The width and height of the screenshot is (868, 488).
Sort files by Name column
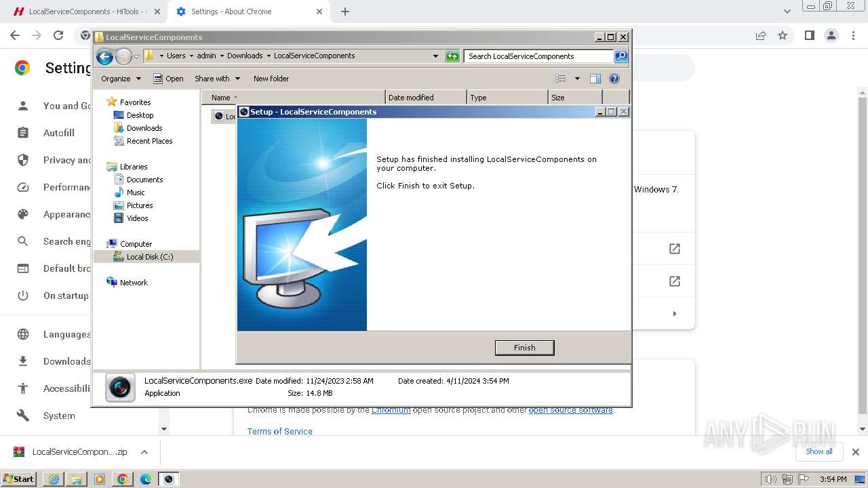(x=293, y=98)
